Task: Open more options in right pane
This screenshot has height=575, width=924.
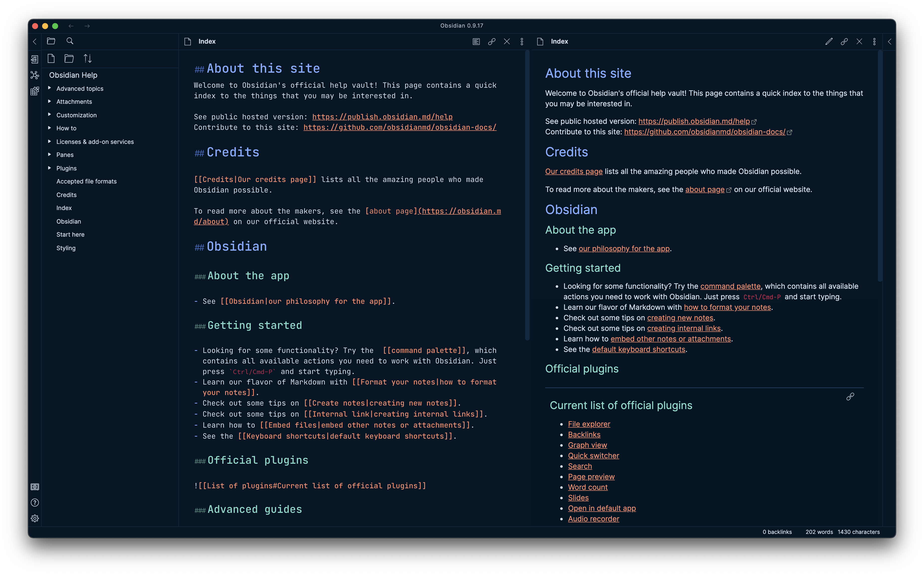Action: coord(874,41)
